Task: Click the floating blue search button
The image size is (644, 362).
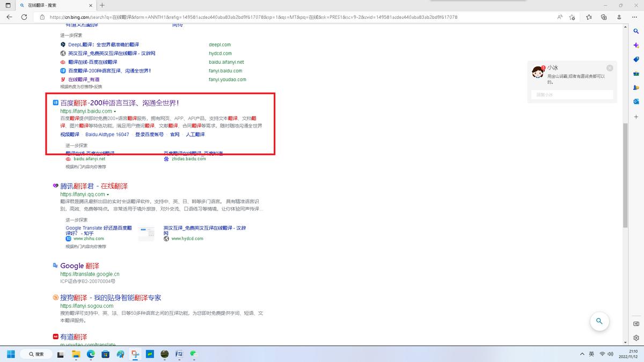Action: (599, 321)
